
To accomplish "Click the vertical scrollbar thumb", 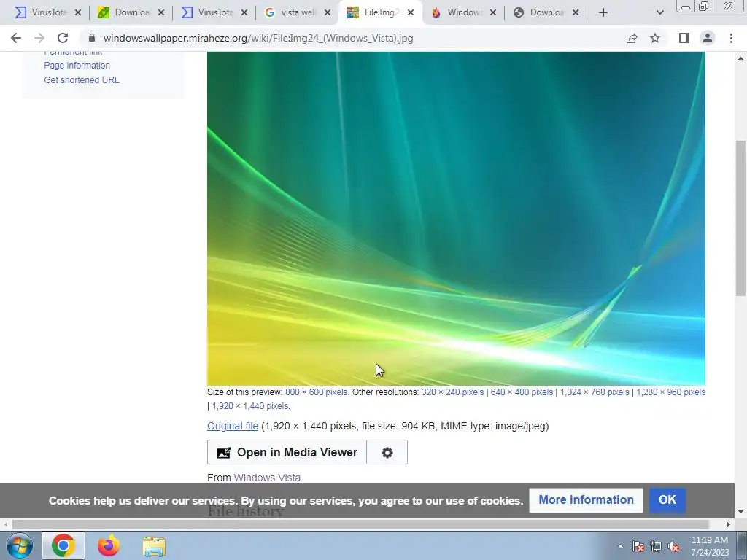I will click(x=741, y=218).
